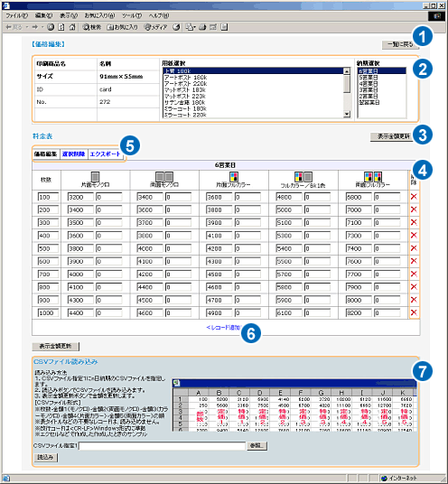Open the 検索 (Search) toolbar button
The height and width of the screenshot is (484, 448).
pos(92,27)
